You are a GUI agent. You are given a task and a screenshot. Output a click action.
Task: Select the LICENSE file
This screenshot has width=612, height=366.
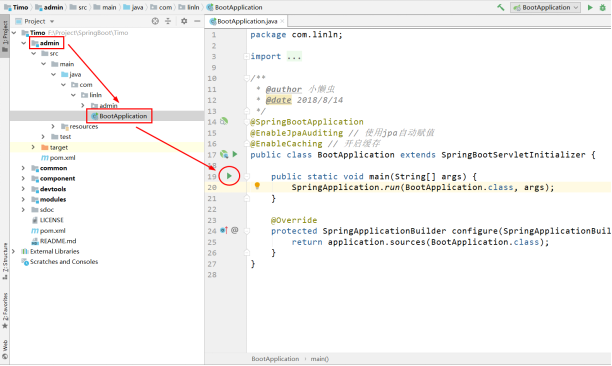point(47,220)
